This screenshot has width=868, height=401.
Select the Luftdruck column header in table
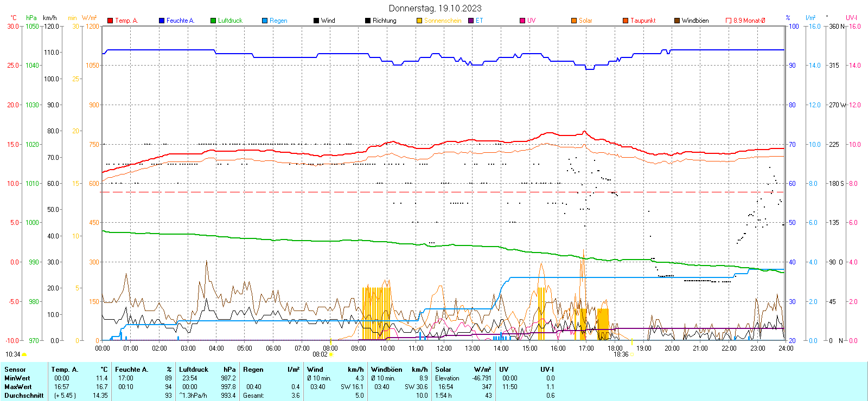click(194, 370)
